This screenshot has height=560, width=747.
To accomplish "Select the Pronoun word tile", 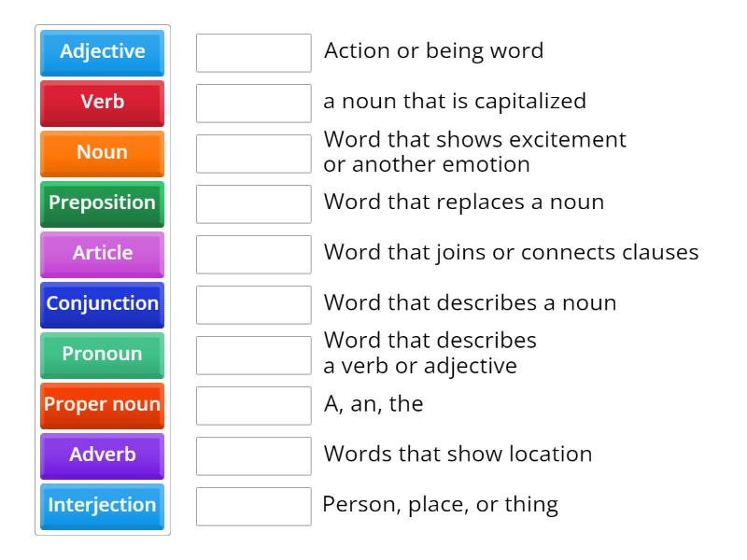I will coord(101,355).
